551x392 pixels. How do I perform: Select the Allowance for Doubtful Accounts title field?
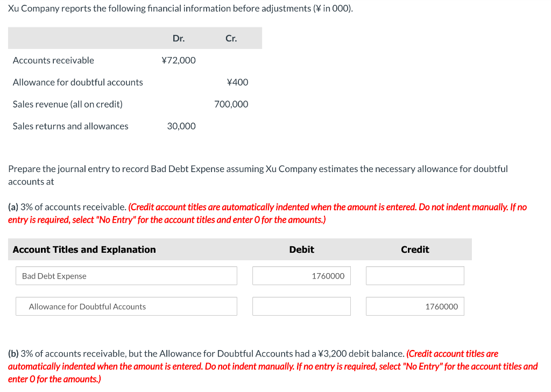[x=126, y=306]
